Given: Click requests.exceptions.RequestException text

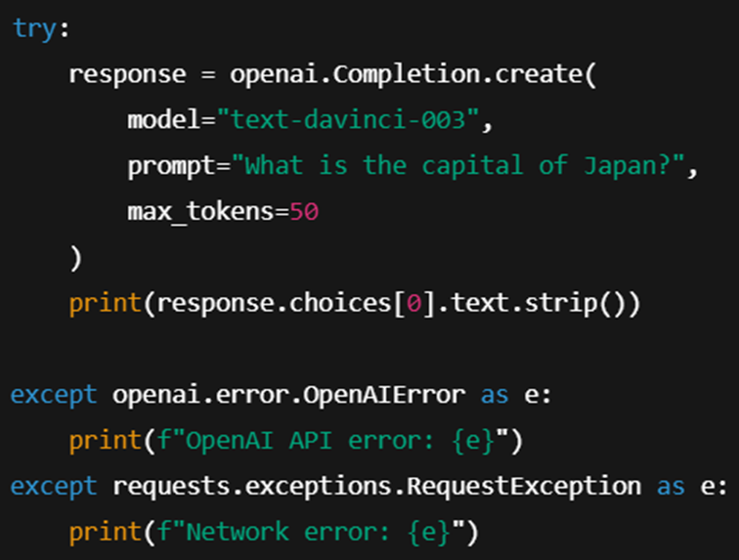Looking at the screenshot, I should point(377,487).
